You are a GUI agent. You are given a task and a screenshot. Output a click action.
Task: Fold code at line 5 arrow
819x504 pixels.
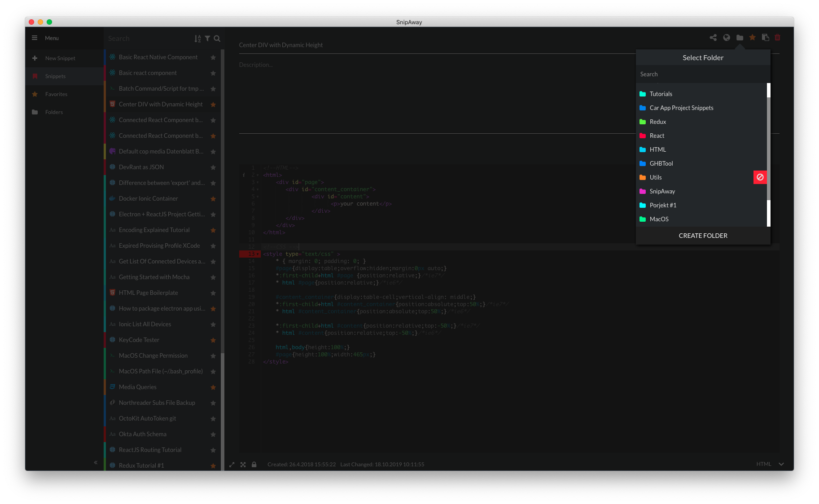pyautogui.click(x=258, y=197)
